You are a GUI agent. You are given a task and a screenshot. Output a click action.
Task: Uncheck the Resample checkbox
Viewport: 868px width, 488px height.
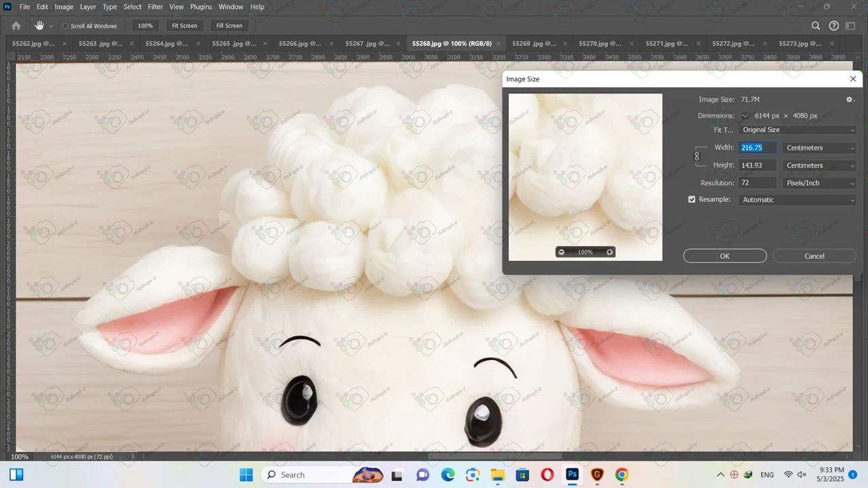692,199
